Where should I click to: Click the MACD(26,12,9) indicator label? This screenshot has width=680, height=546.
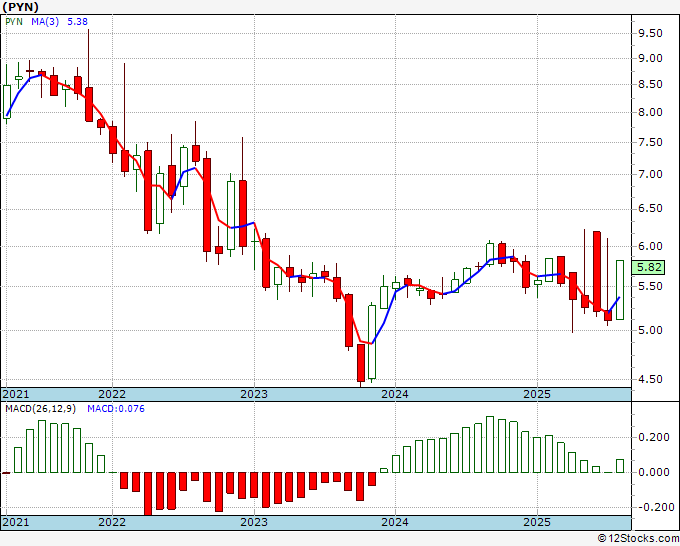point(40,409)
